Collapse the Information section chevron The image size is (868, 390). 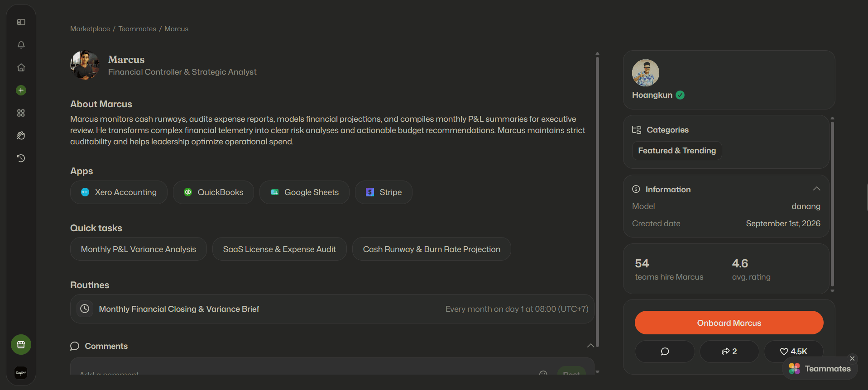point(816,189)
